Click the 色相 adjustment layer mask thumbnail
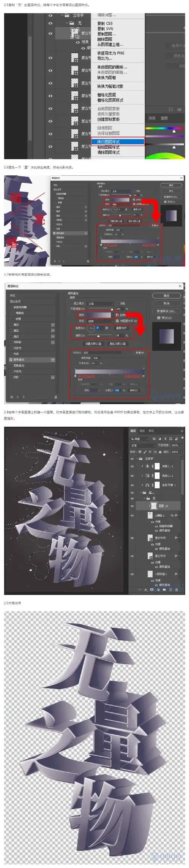Screen dimensions: 189x868 (x=157, y=476)
